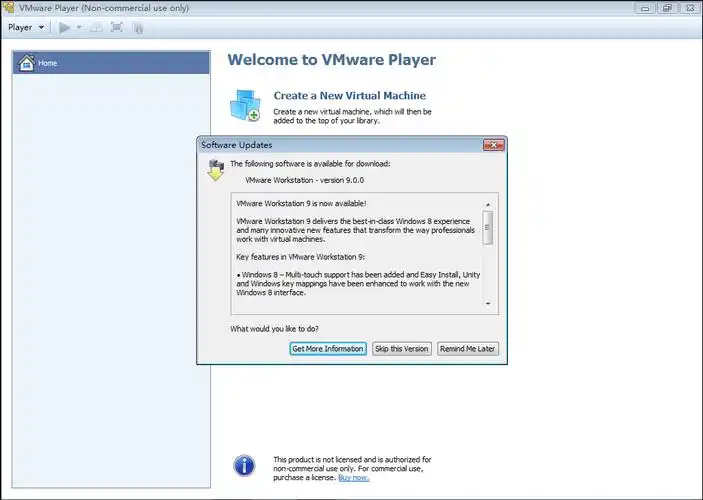Click the green Play virtual machine icon

click(x=64, y=27)
